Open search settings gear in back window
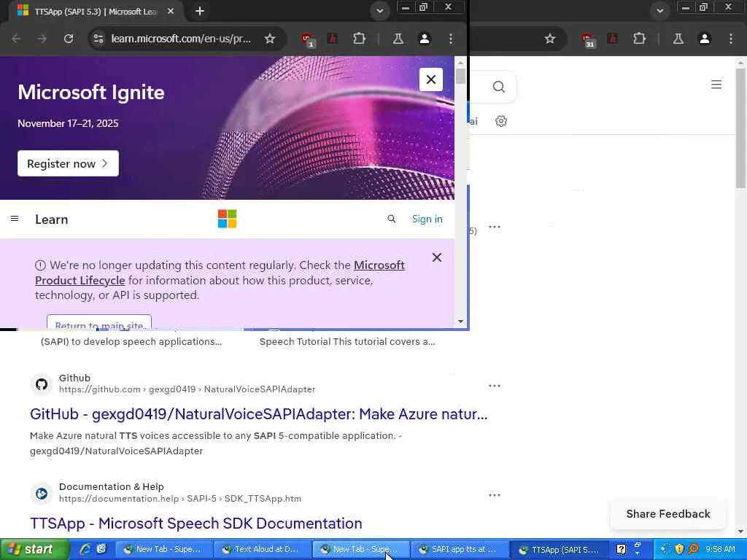 pyautogui.click(x=501, y=121)
